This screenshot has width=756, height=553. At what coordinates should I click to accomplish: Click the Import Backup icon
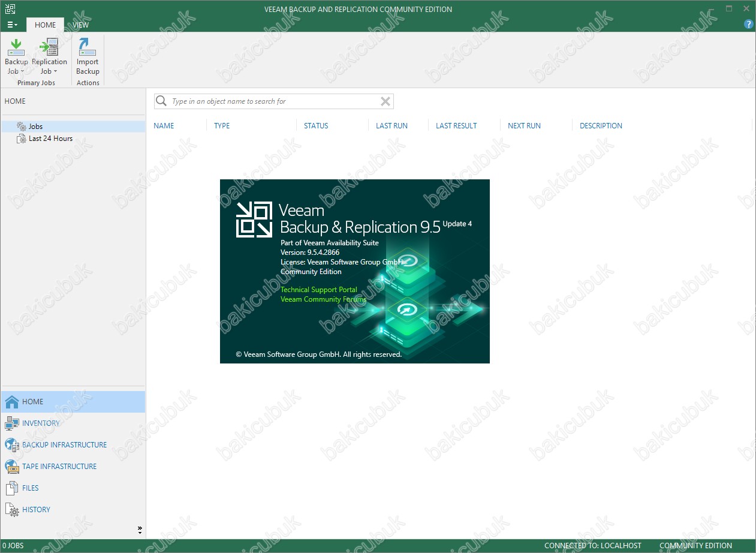(x=88, y=47)
